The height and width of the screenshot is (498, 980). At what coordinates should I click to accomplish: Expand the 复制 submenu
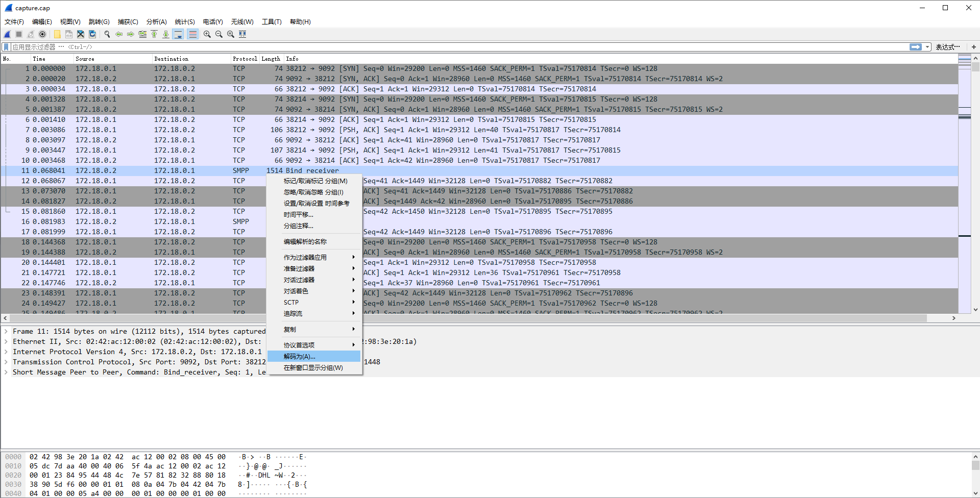[x=314, y=330]
